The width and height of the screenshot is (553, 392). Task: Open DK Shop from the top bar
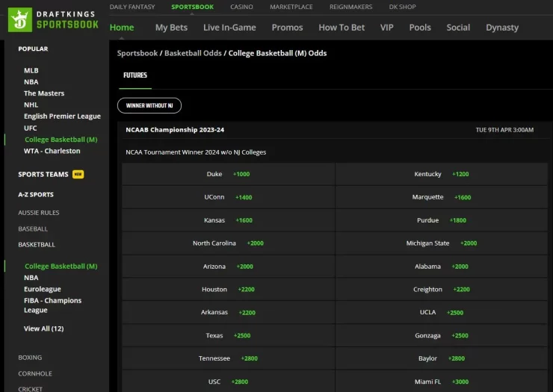402,7
